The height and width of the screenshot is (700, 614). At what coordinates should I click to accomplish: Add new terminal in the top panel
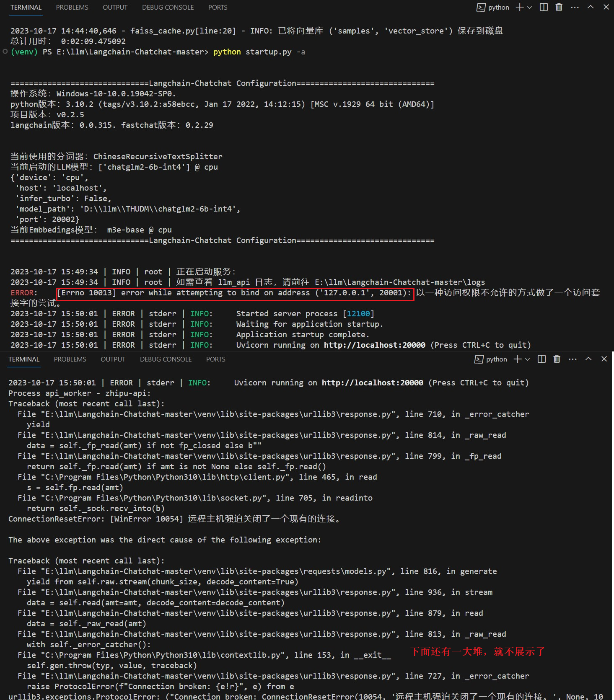pyautogui.click(x=520, y=7)
